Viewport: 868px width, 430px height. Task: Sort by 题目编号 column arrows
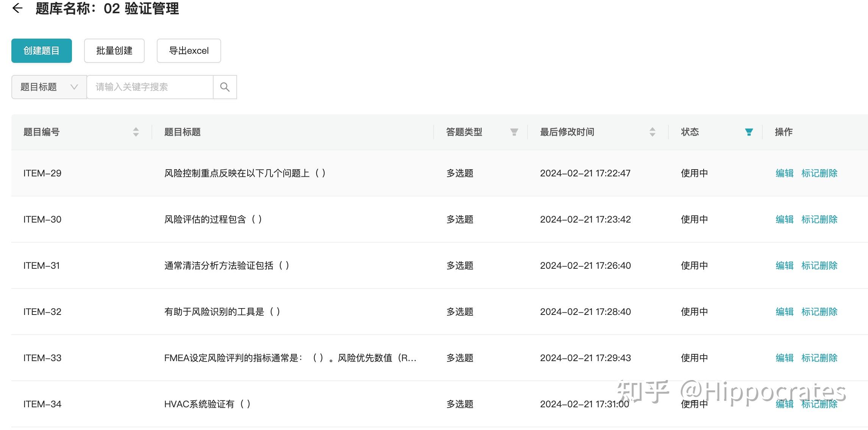[136, 132]
